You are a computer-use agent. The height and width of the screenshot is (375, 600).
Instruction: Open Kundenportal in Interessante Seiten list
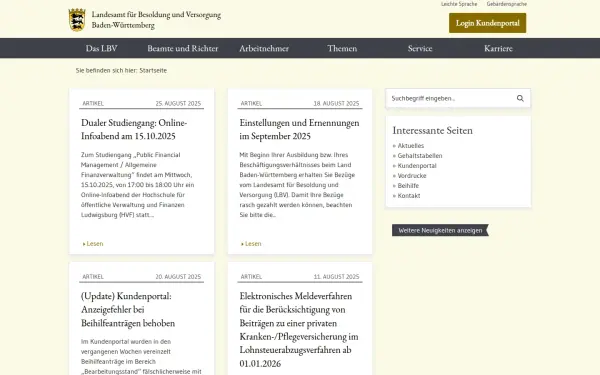point(417,166)
